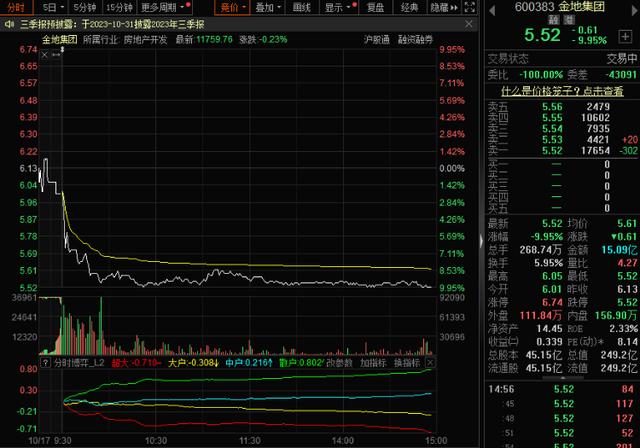Open the 三季报预披露 notice text

tap(112, 24)
